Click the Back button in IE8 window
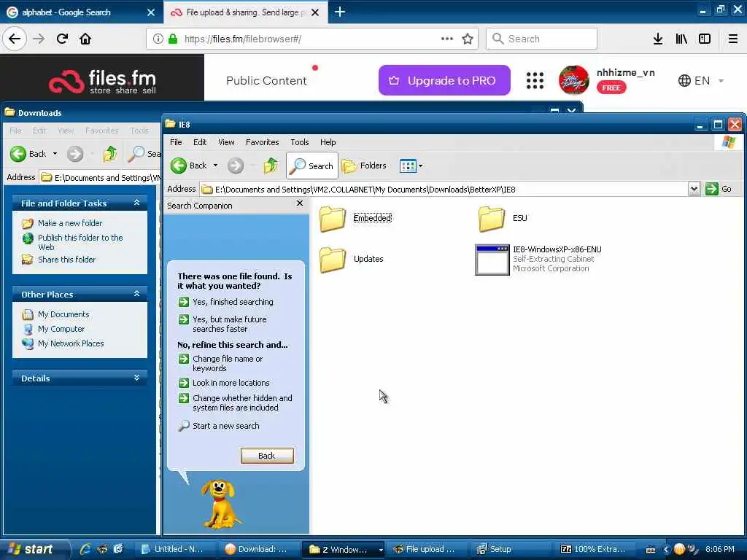 [x=190, y=166]
